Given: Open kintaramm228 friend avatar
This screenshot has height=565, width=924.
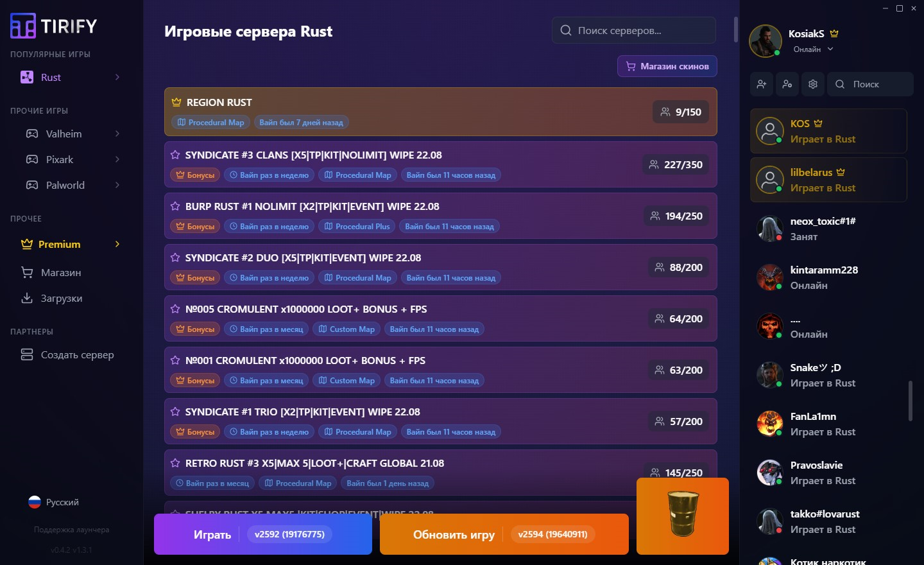Looking at the screenshot, I should tap(769, 277).
